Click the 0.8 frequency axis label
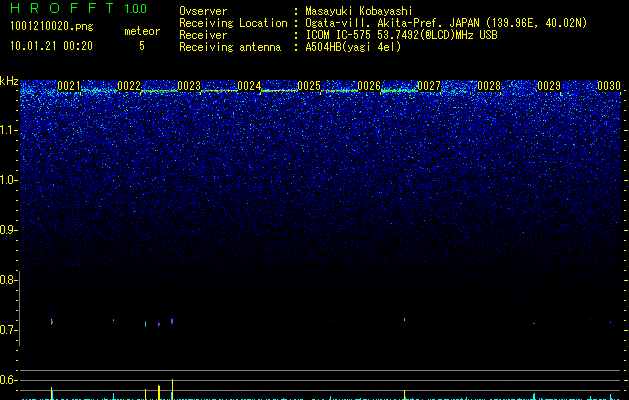 tap(7, 280)
